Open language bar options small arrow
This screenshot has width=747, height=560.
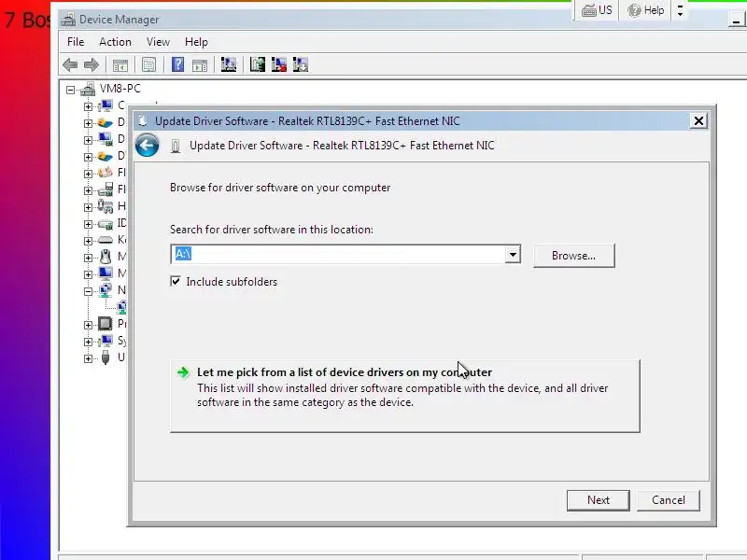681,10
